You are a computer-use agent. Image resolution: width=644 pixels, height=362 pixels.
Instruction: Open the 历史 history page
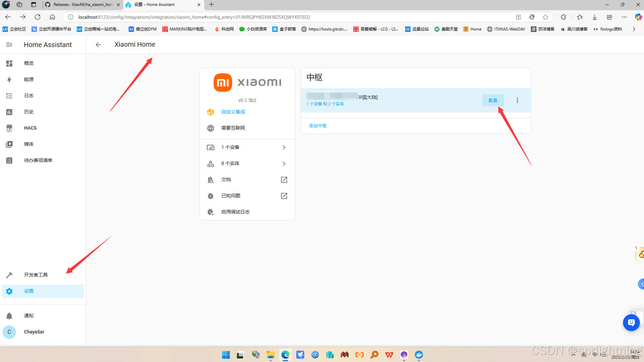(x=43, y=112)
